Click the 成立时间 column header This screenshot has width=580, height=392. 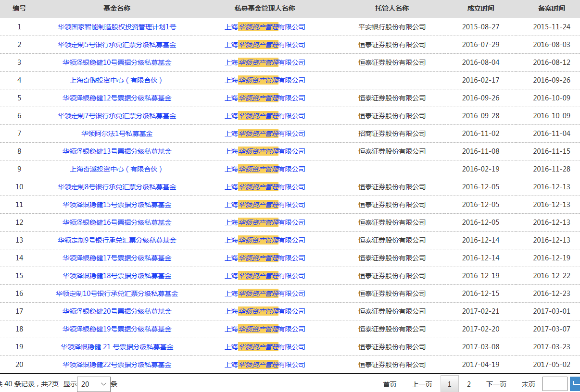tap(481, 9)
